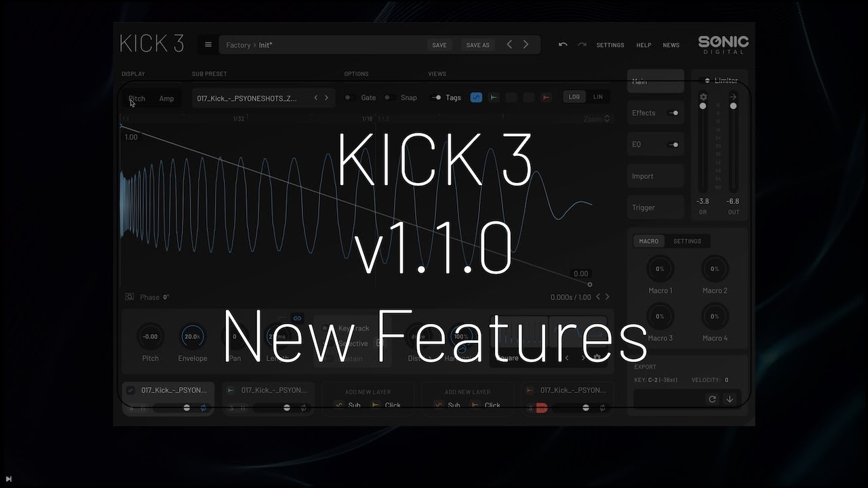The image size is (868, 488).
Task: Open the hamburger menu next to the KICK 3 logo
Action: click(x=208, y=45)
